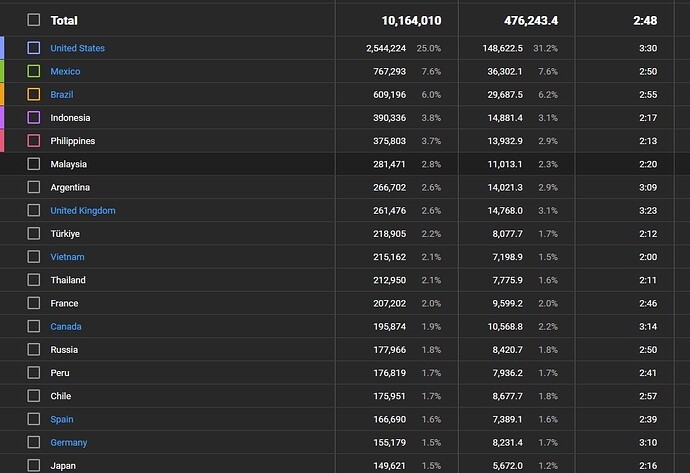Deselect the Indonesia row checkbox

[x=34, y=118]
